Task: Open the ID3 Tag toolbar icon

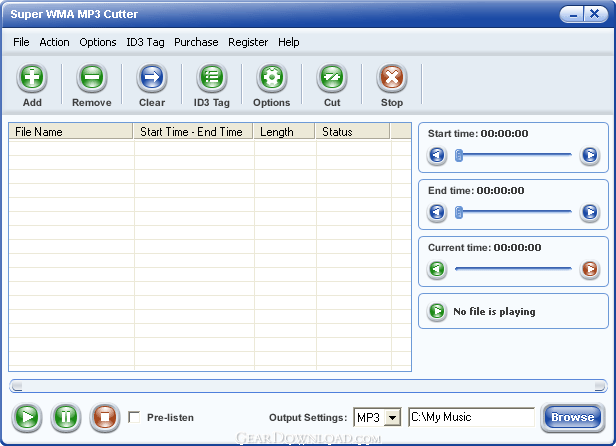Action: [x=212, y=77]
